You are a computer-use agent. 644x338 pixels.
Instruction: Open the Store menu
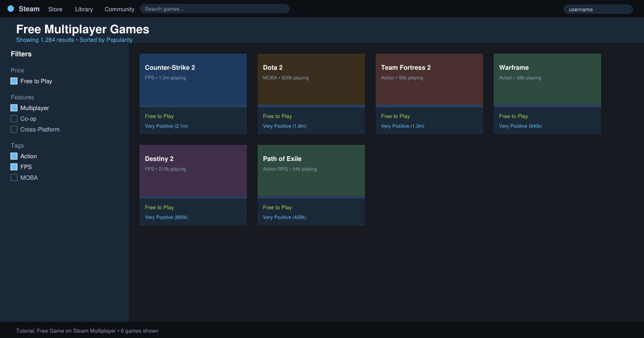(x=55, y=9)
